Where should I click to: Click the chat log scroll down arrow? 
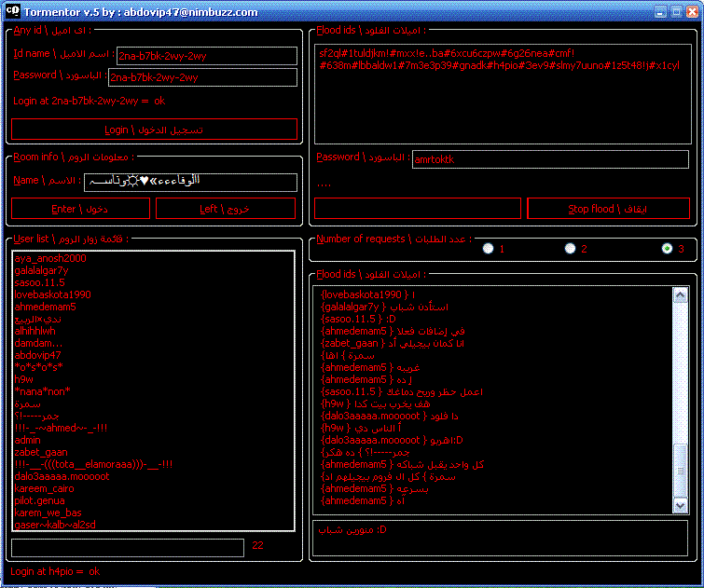tap(680, 505)
